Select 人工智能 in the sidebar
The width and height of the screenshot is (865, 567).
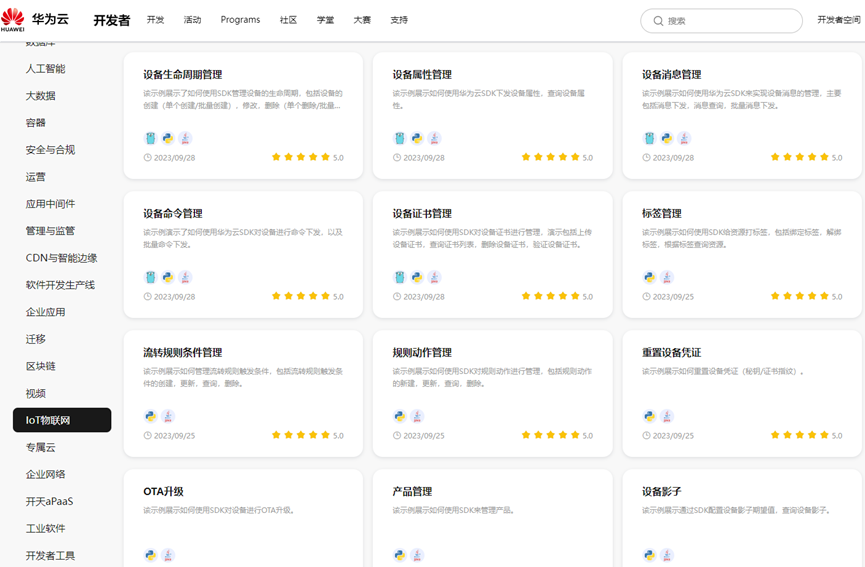45,68
